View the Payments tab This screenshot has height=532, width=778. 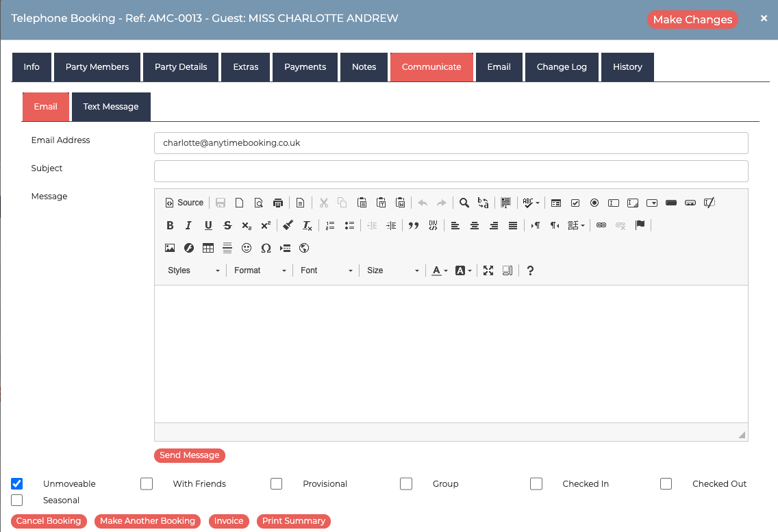(305, 67)
